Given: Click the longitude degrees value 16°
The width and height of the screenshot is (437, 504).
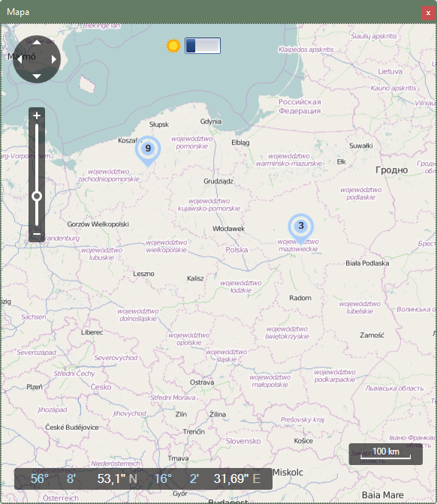Looking at the screenshot, I should [163, 478].
